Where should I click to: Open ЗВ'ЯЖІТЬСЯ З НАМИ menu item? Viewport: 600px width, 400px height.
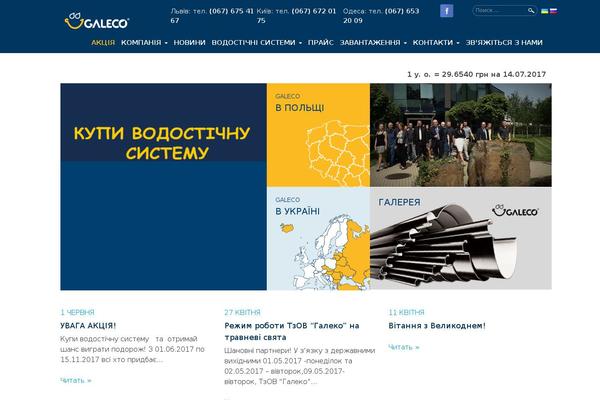(x=504, y=42)
